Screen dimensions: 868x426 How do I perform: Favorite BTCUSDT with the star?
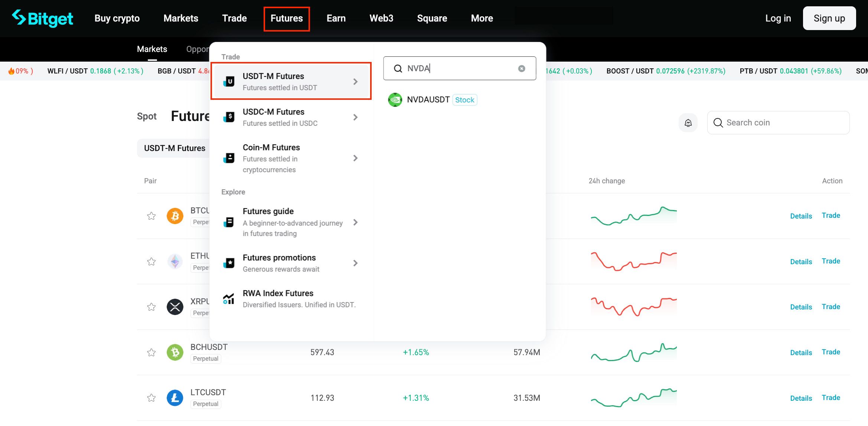point(151,216)
